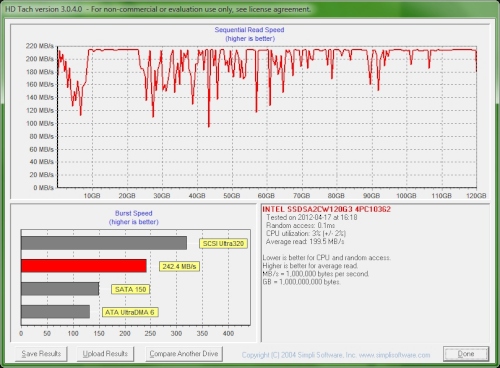Image resolution: width=500 pixels, height=368 pixels.
Task: Click the INTEL SSDSA2CW120G3 drive name
Action: [x=327, y=209]
